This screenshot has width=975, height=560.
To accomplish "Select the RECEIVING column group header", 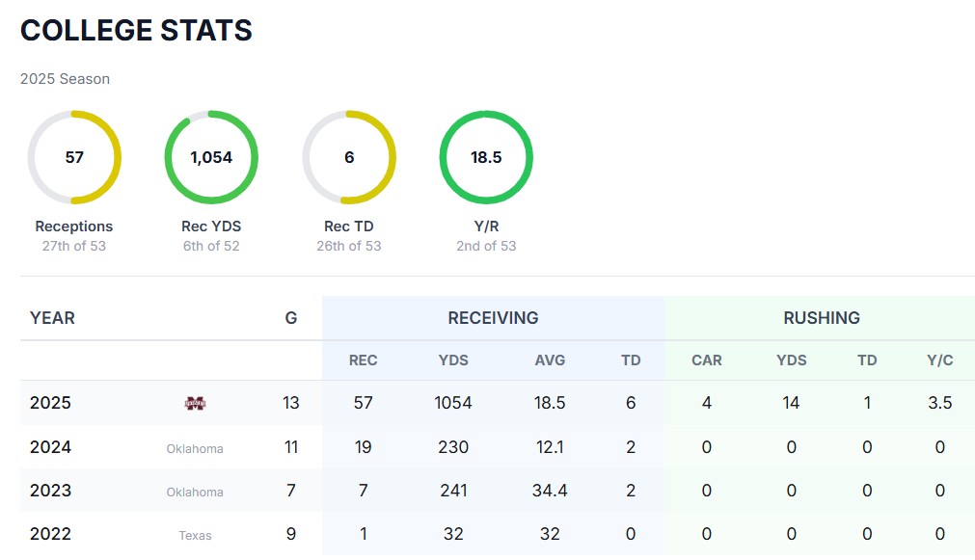I will pyautogui.click(x=493, y=318).
